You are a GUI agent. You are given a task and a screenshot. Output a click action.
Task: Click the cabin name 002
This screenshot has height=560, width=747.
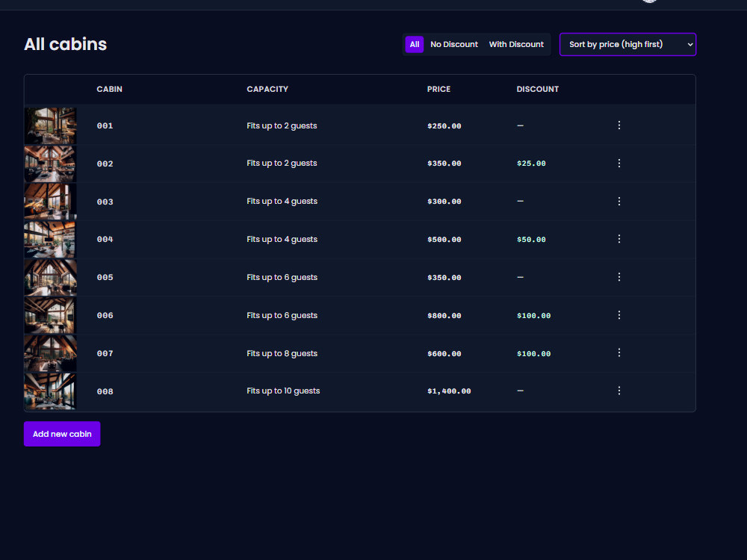[105, 164]
